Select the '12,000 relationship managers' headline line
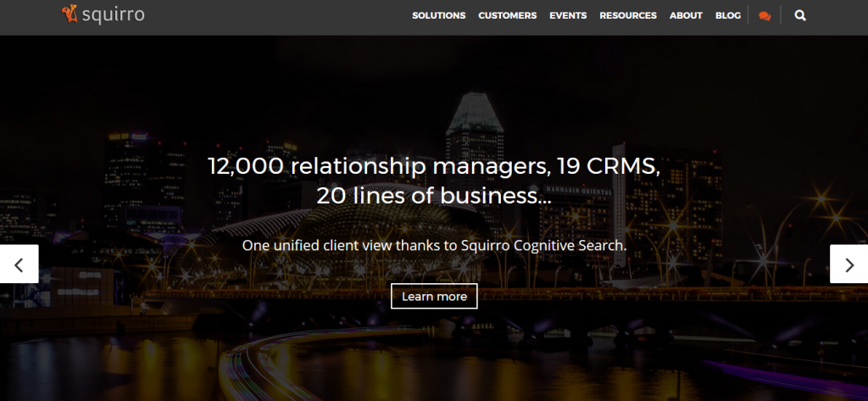868x401 pixels. click(x=434, y=166)
